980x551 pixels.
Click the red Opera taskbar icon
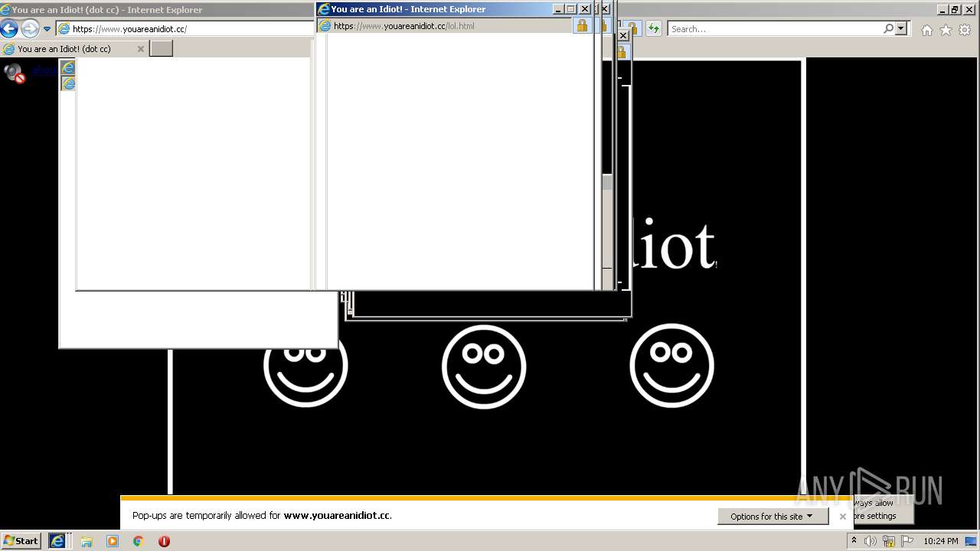click(x=164, y=541)
